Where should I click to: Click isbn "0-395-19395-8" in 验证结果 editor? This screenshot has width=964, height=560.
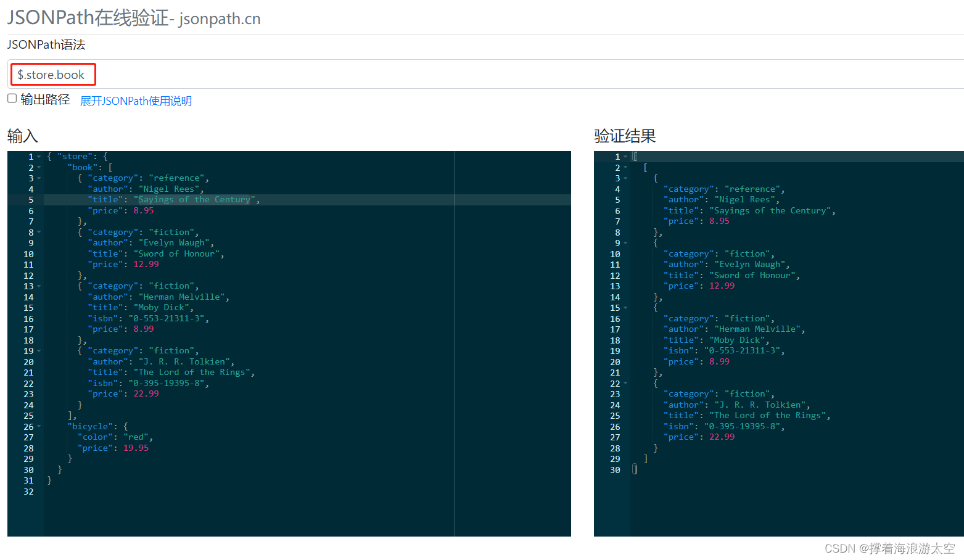[742, 427]
